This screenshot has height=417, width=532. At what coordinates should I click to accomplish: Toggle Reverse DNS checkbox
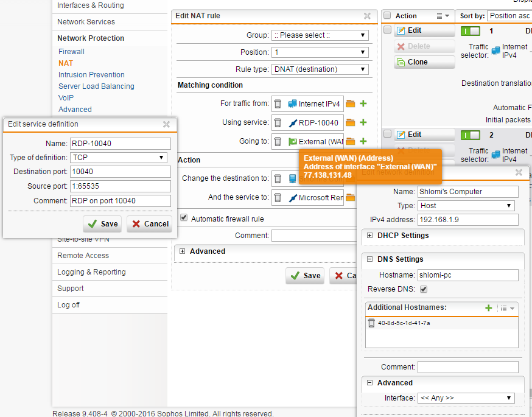[424, 289]
